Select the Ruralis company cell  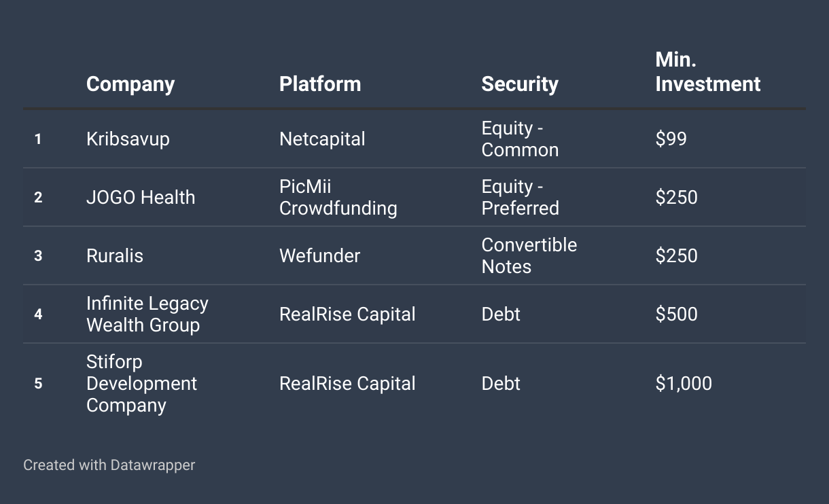coord(115,256)
